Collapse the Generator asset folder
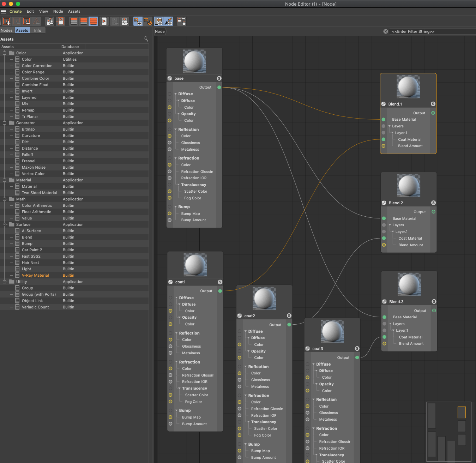 click(x=5, y=123)
